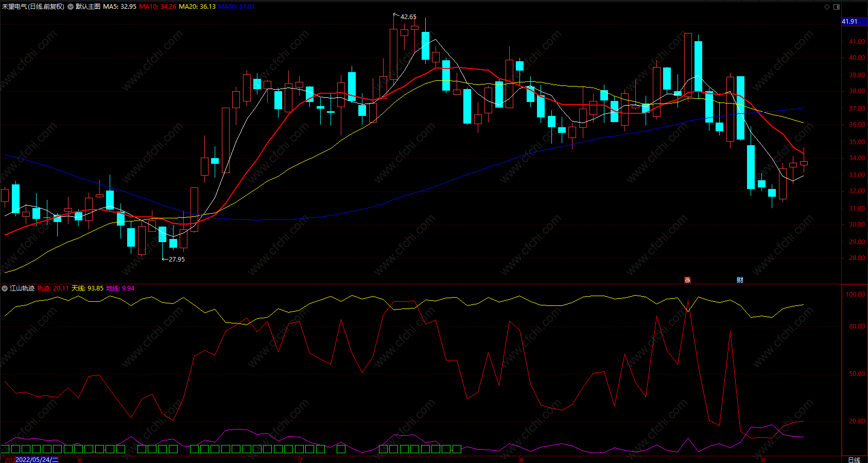Click the date label 2022/05/24/二
Screen dimensions: 868x463
(x=37, y=459)
